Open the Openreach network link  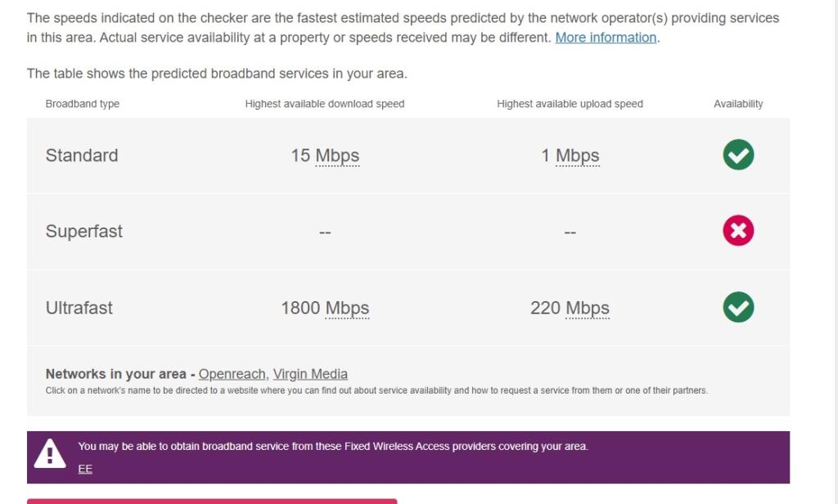(x=232, y=374)
